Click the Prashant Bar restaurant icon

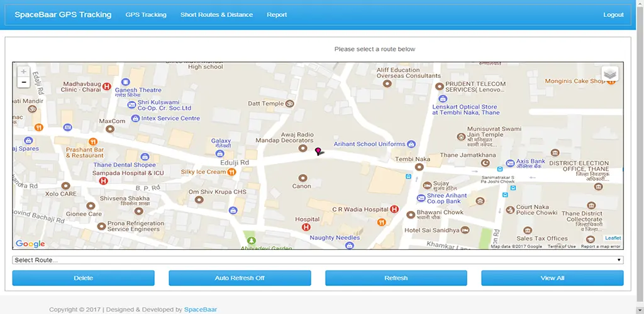pyautogui.click(x=93, y=142)
